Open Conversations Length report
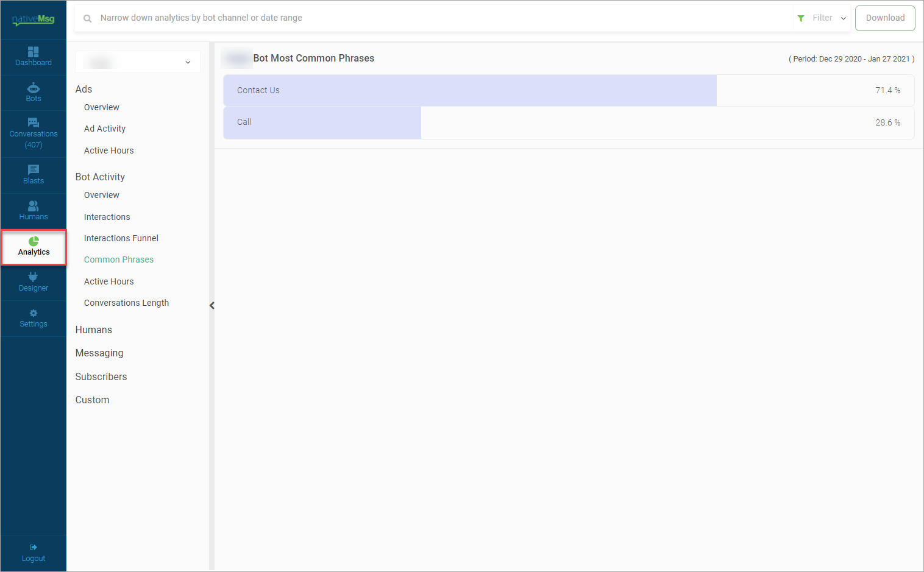The width and height of the screenshot is (924, 572). 127,303
